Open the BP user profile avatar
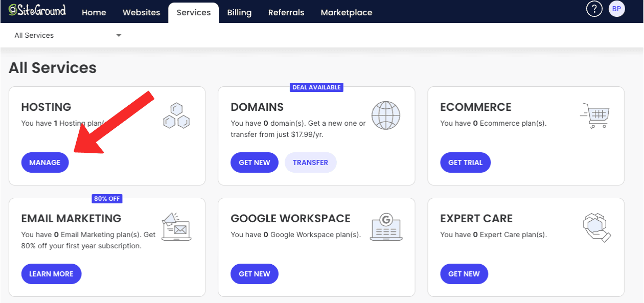 (617, 9)
